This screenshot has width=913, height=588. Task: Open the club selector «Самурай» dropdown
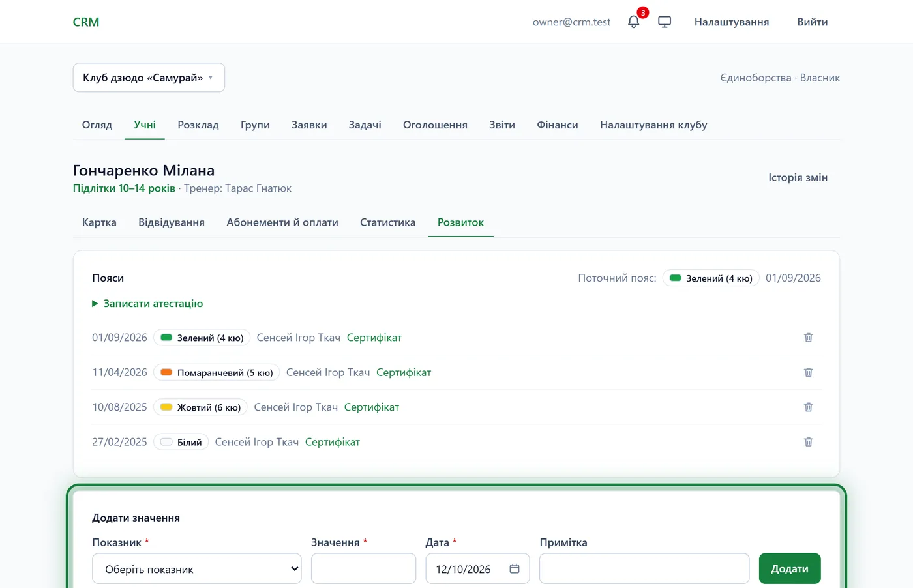pyautogui.click(x=149, y=78)
